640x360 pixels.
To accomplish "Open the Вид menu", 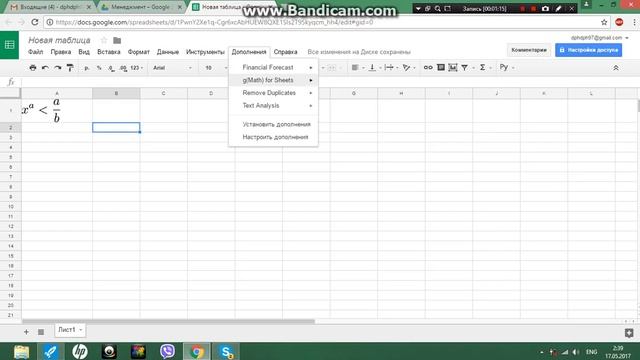I will (x=84, y=52).
